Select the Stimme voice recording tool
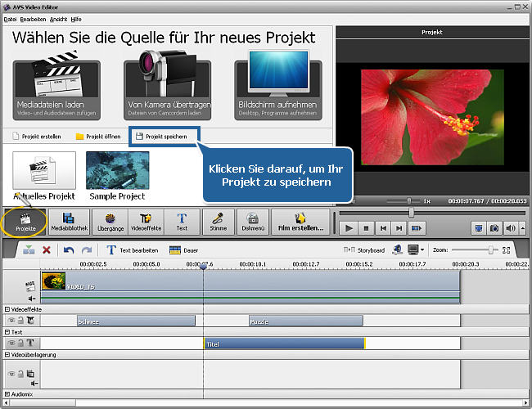This screenshot has height=409, width=532. (219, 221)
